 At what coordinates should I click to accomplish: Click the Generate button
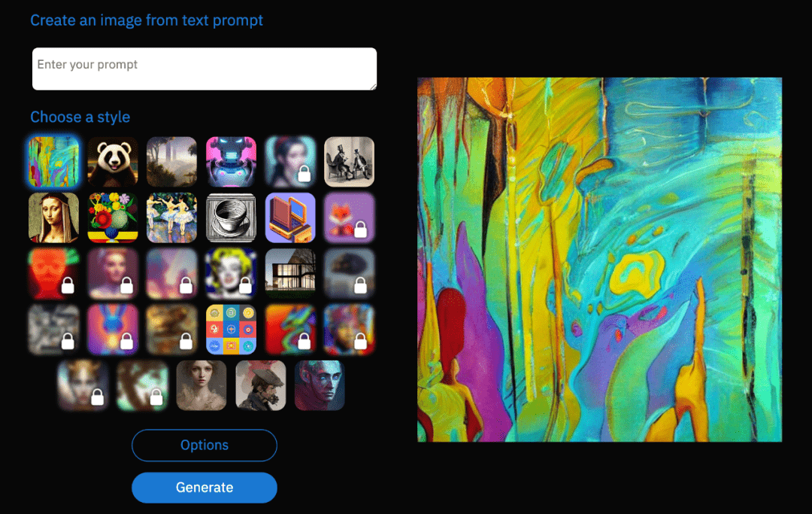point(205,488)
